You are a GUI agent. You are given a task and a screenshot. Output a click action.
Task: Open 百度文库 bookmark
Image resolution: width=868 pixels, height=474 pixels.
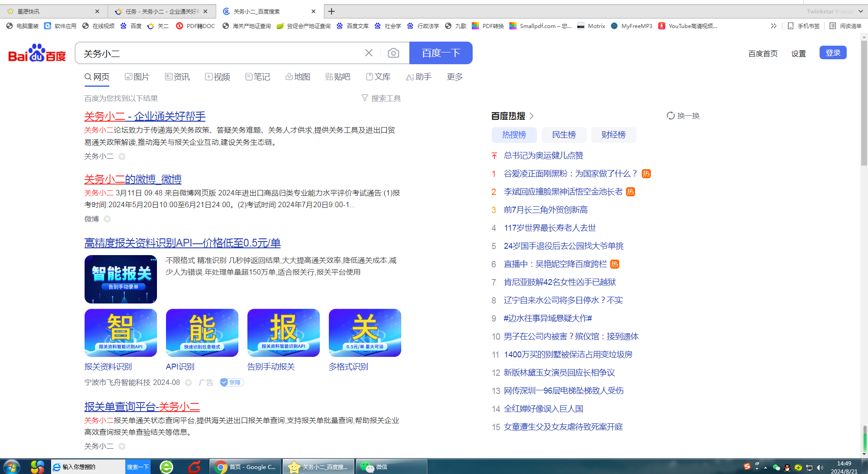352,26
